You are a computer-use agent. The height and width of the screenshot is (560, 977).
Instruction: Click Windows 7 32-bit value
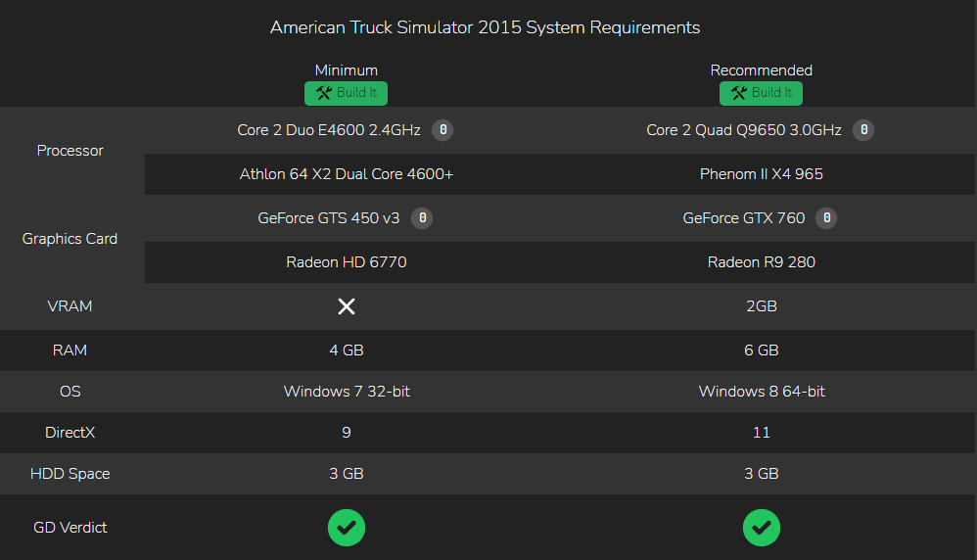(347, 392)
